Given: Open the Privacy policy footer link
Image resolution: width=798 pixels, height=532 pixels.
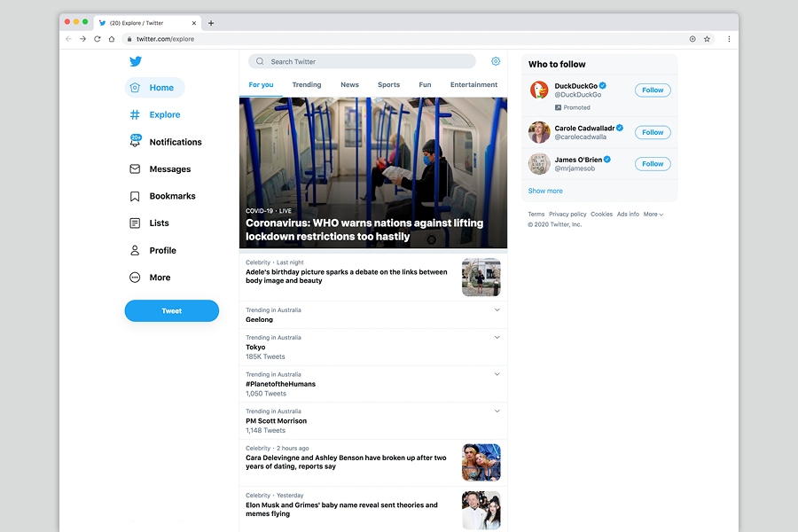Looking at the screenshot, I should coord(567,215).
